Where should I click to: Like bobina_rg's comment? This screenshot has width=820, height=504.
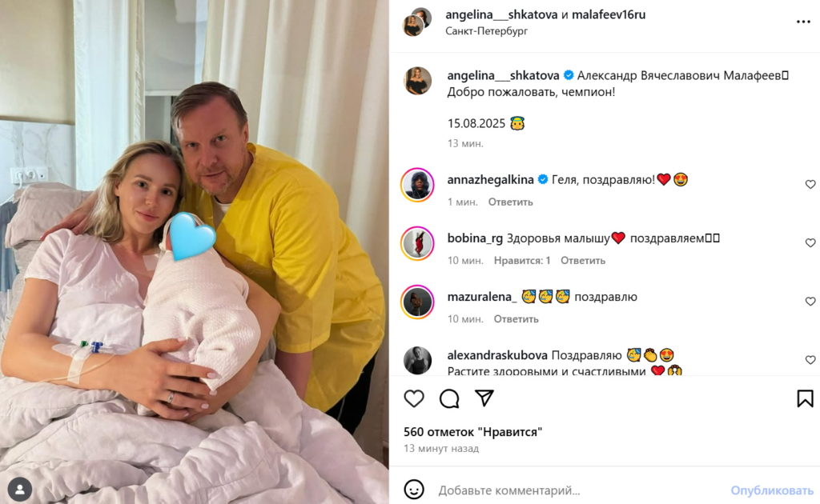pos(810,243)
